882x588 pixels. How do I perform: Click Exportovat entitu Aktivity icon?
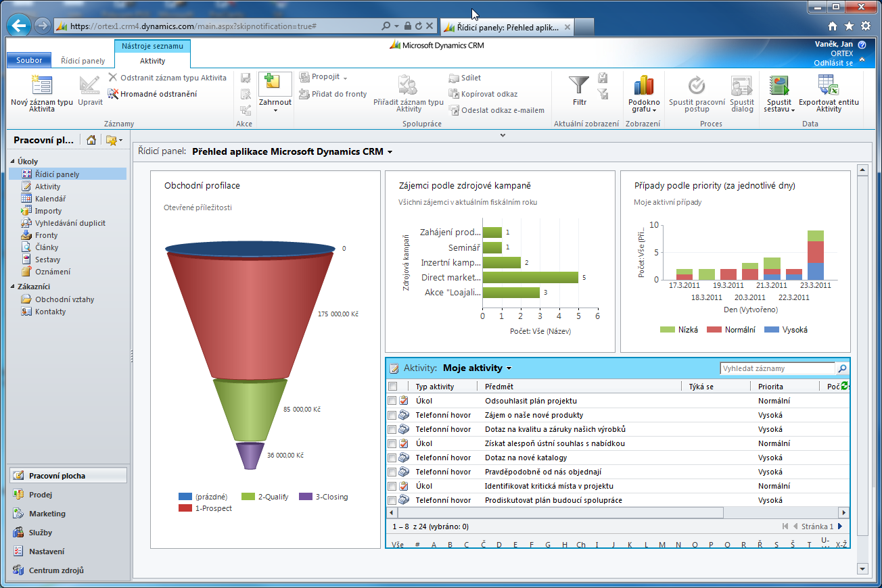[829, 85]
